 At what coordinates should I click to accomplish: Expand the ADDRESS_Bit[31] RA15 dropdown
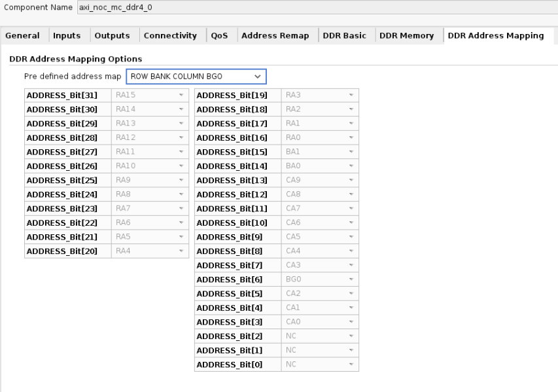coord(150,96)
